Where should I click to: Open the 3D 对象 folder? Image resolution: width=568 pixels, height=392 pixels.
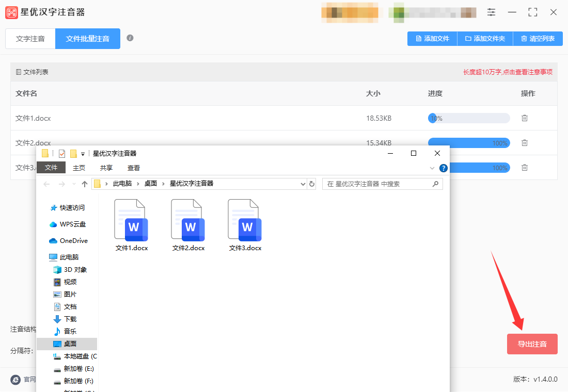tap(70, 270)
